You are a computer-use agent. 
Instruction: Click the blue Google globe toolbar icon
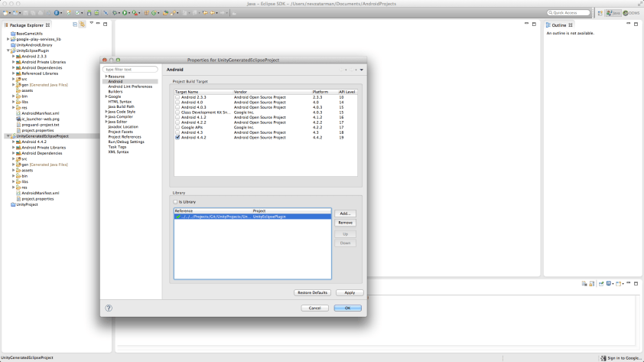[57, 13]
